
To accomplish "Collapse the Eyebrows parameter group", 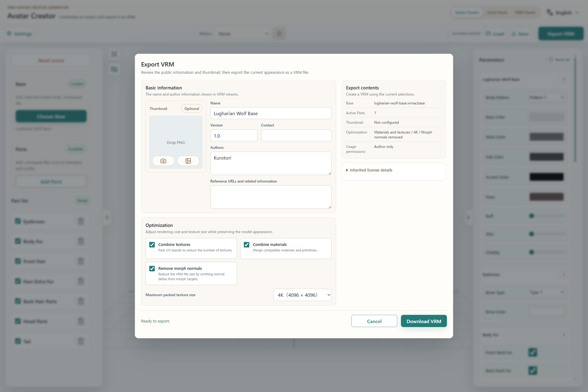I will click(564, 274).
